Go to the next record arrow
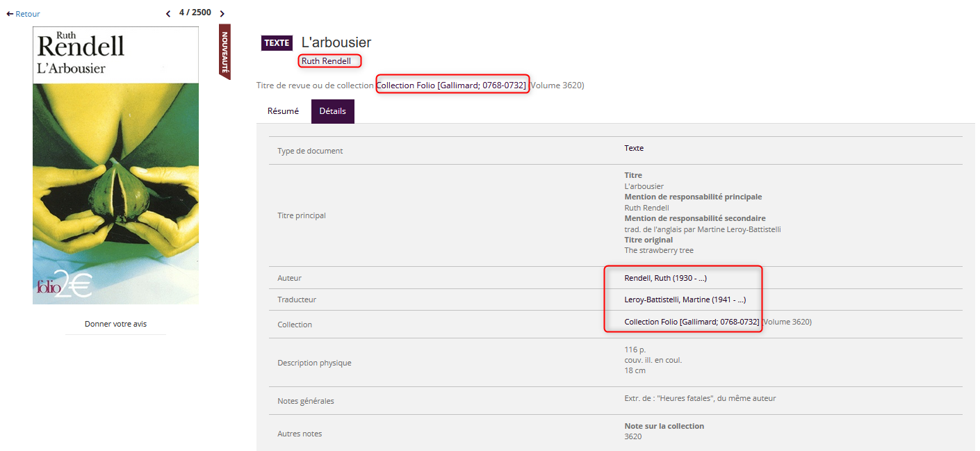 point(222,14)
